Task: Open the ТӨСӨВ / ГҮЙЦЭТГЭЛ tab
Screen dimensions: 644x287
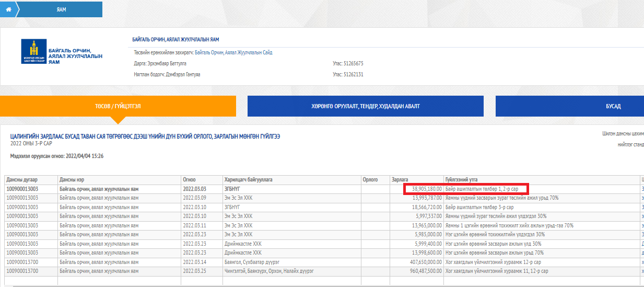Action: (118, 106)
